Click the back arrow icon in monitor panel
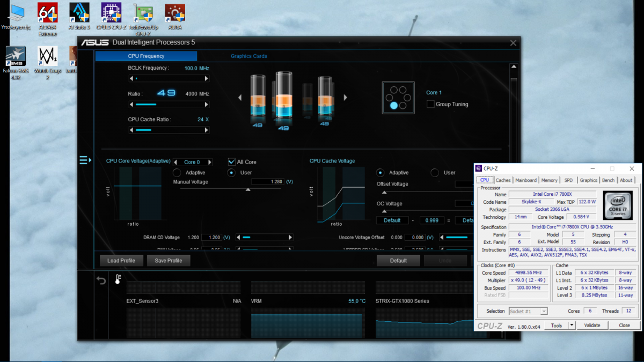Image resolution: width=644 pixels, height=362 pixels. click(101, 280)
